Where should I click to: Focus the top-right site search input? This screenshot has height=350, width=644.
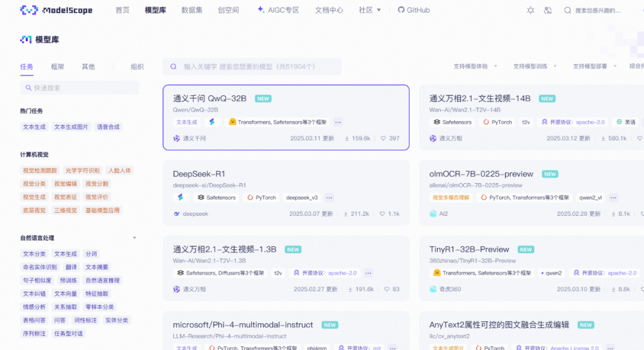(x=597, y=10)
